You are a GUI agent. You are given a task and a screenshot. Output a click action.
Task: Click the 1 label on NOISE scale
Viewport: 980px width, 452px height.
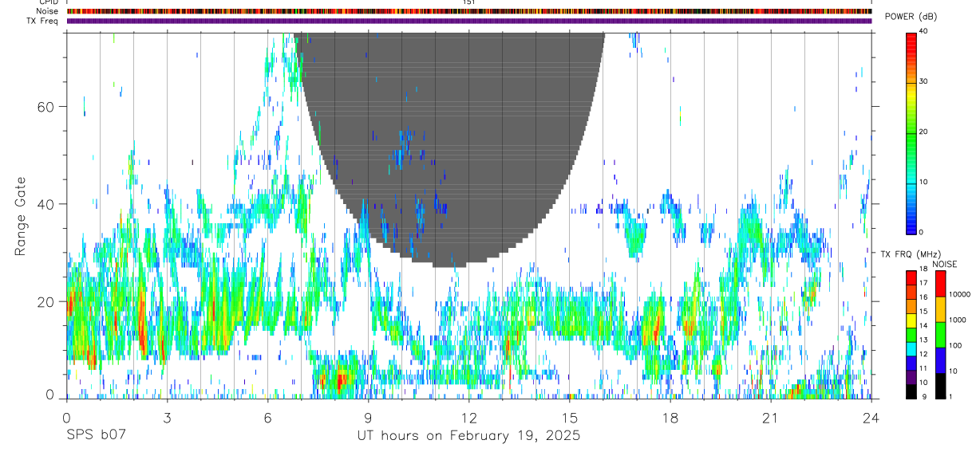tap(949, 396)
